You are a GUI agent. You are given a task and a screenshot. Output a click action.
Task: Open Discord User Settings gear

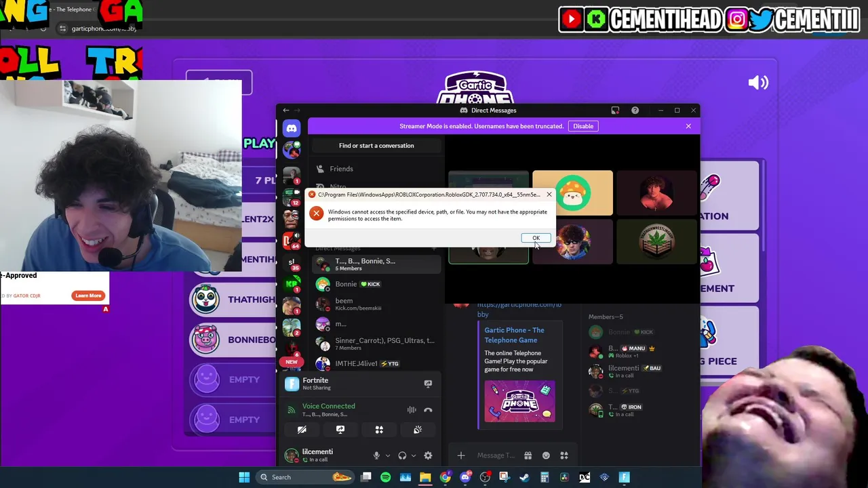point(428,455)
